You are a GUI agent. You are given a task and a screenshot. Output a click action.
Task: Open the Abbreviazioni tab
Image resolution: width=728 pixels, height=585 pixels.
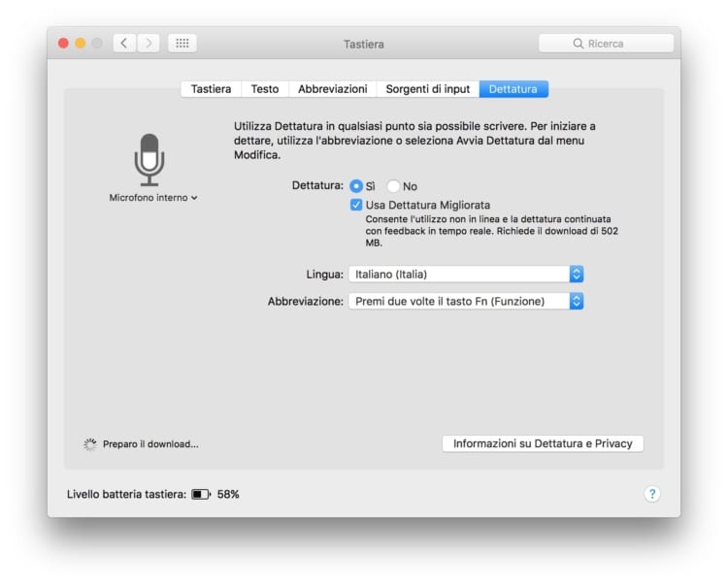point(332,89)
